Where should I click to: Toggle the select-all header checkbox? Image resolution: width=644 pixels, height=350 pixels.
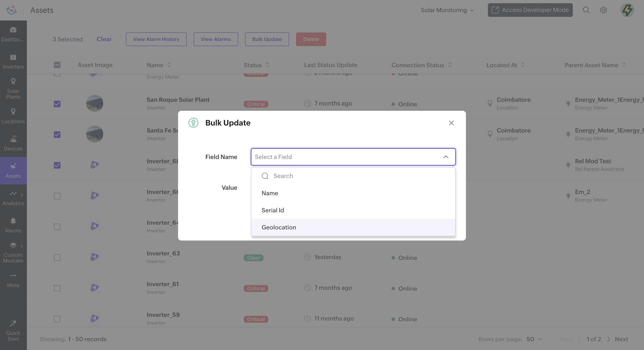coord(57,65)
